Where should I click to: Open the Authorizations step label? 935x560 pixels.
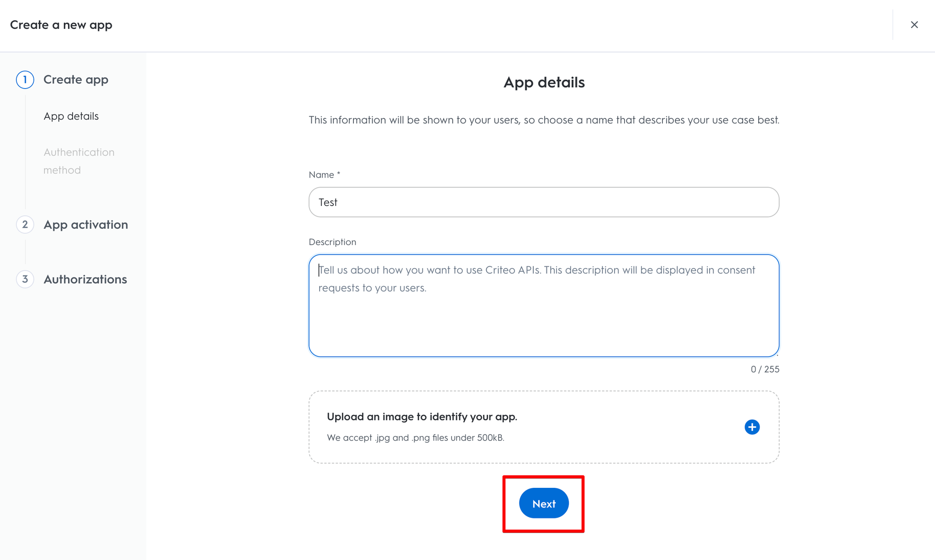coord(85,279)
